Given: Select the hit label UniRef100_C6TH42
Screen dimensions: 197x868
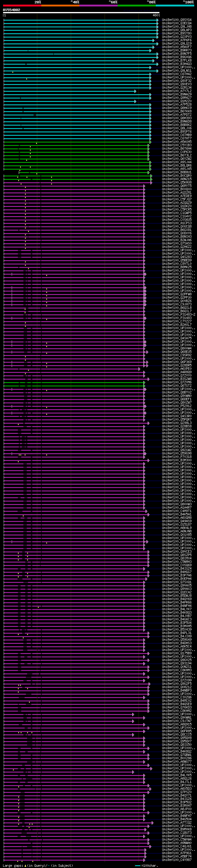Looking at the screenshot, I should (177, 74).
